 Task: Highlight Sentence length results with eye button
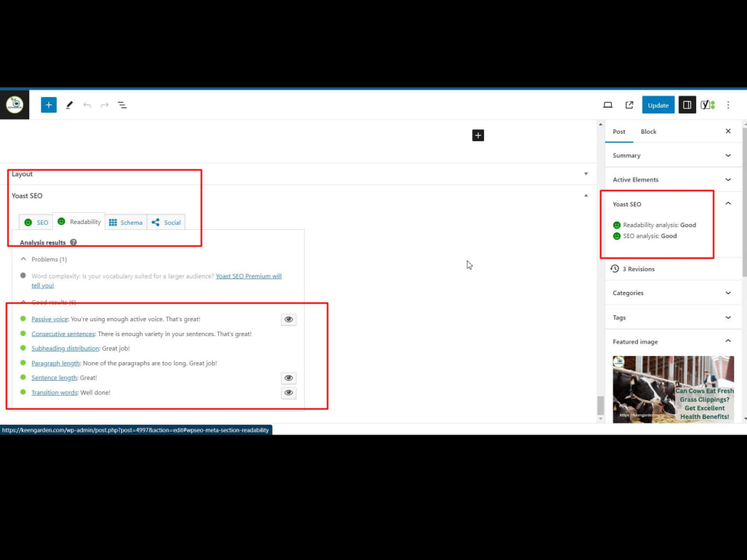[x=288, y=378]
